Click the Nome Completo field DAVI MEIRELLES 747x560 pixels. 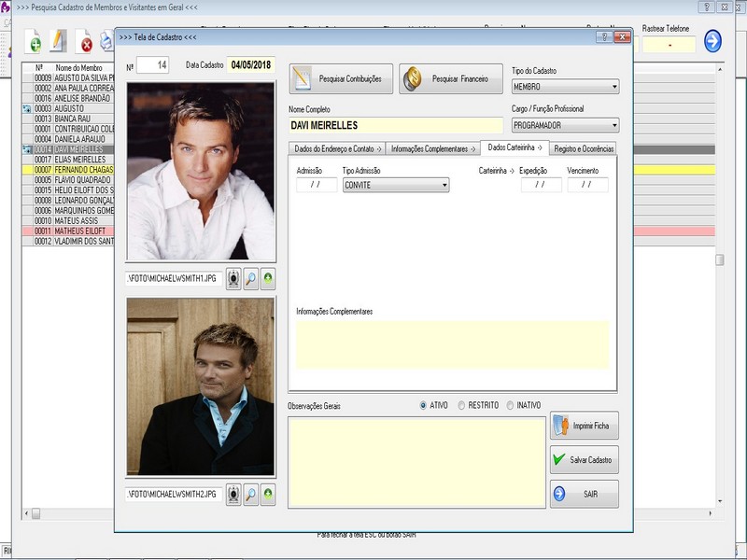[x=395, y=126]
